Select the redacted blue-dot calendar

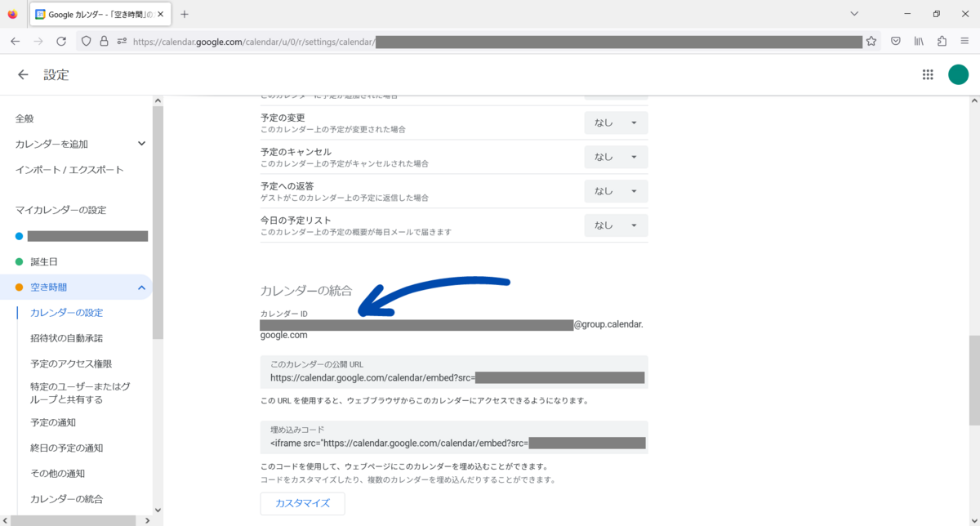pyautogui.click(x=87, y=236)
